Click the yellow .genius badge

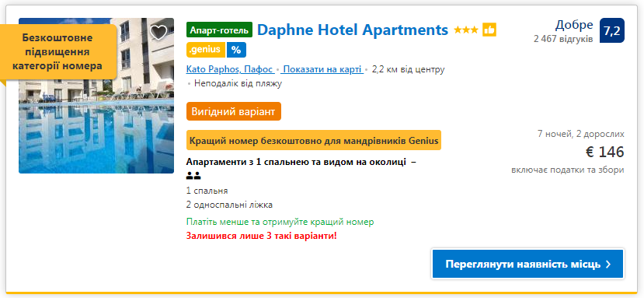tap(206, 50)
